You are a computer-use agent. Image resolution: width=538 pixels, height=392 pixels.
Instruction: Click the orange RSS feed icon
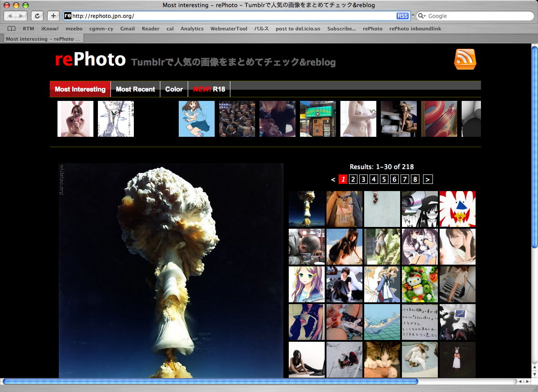coord(465,59)
